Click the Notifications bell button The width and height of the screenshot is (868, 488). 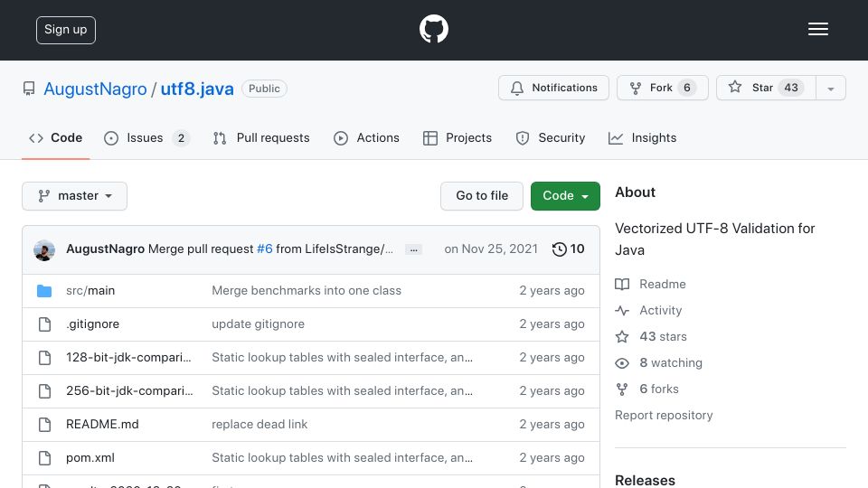(553, 88)
